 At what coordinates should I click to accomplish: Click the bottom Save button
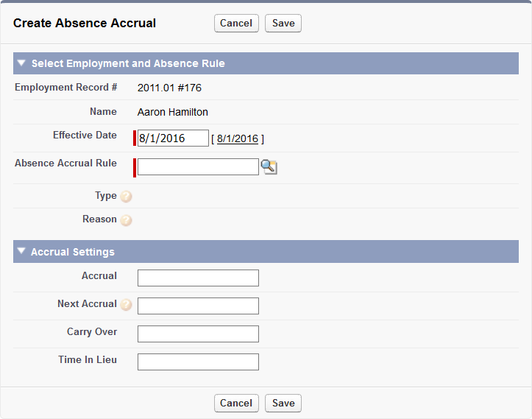tap(283, 403)
